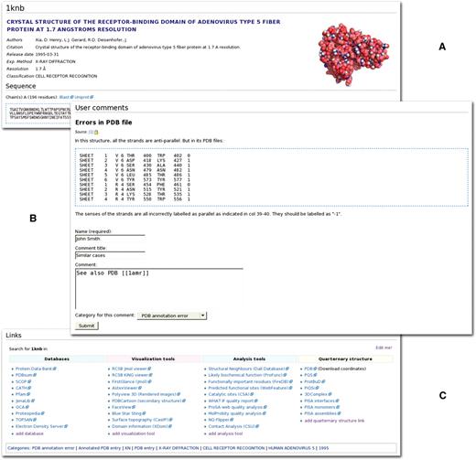476x460 pixels.
Task: Open the Category for this comment dropdown
Action: click(172, 316)
